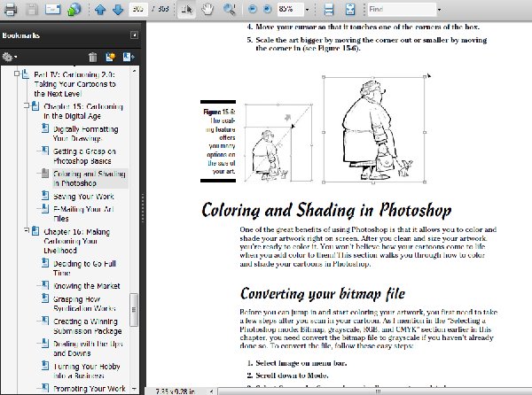Open Dealing with the Ups and Downs
Image resolution: width=532 pixels, height=395 pixels.
point(88,349)
